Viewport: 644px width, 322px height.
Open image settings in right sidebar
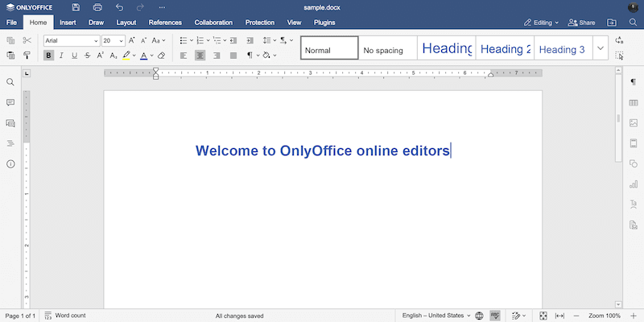pyautogui.click(x=634, y=123)
